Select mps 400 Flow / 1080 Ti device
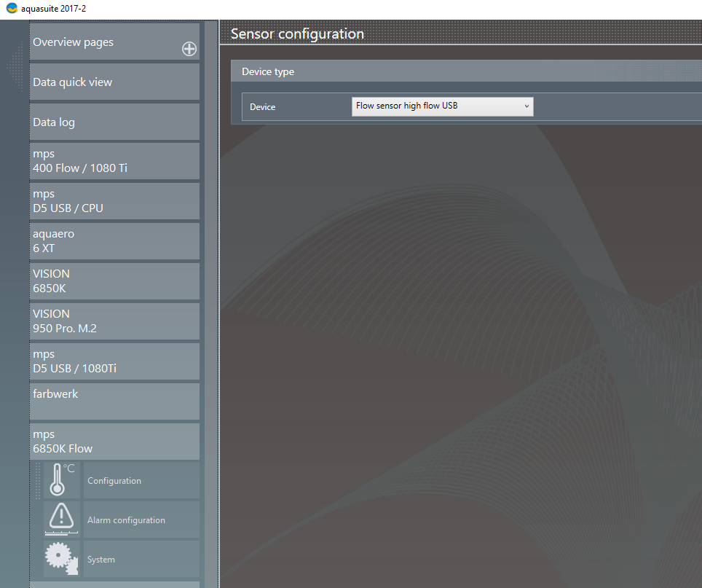 coord(114,161)
